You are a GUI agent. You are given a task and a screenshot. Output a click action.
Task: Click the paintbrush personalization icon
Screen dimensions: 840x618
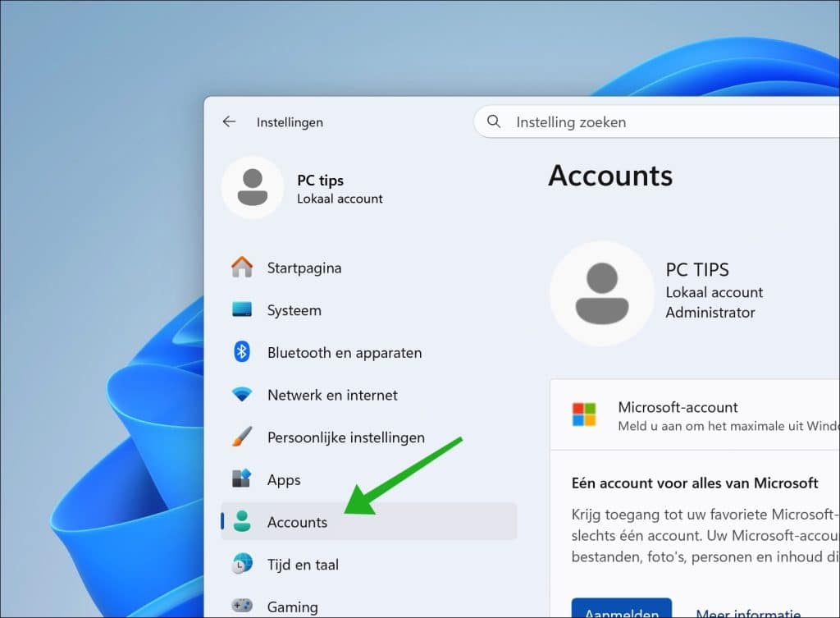(x=242, y=437)
